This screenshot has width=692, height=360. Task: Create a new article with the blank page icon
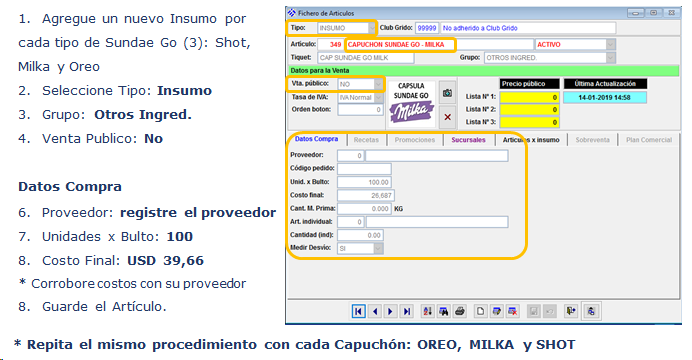pyautogui.click(x=480, y=311)
